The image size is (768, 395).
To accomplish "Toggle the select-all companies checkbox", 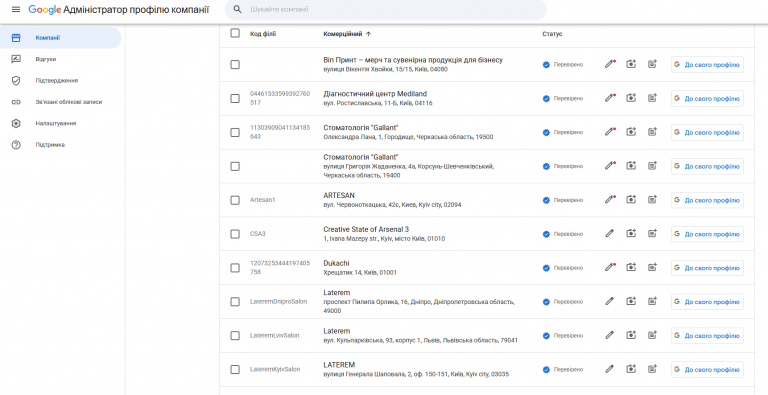I will tap(235, 33).
